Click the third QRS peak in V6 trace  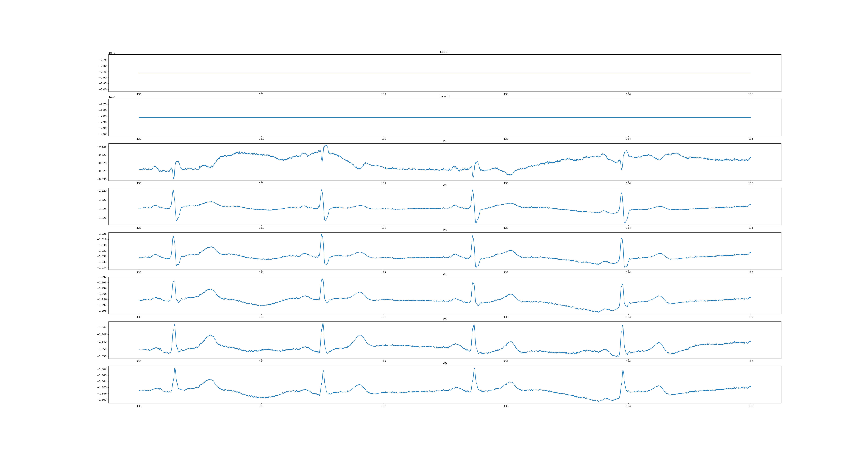click(x=474, y=368)
